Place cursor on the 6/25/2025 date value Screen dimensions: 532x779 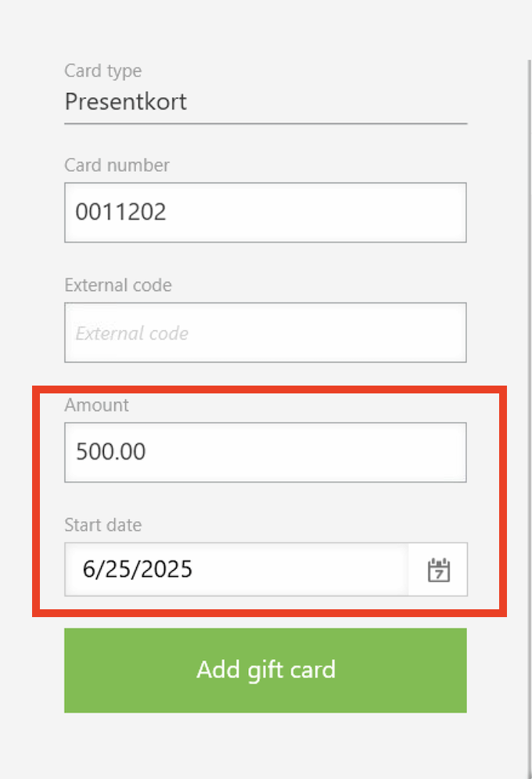[137, 569]
